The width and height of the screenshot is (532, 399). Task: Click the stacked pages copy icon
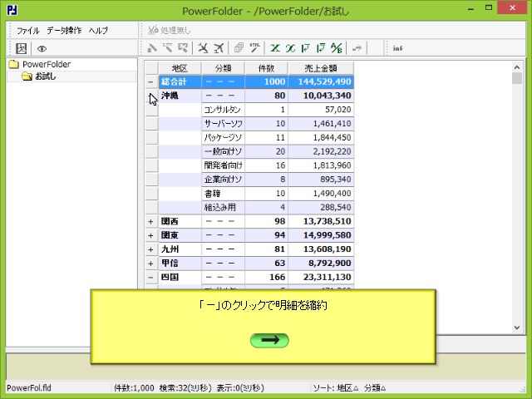(239, 48)
